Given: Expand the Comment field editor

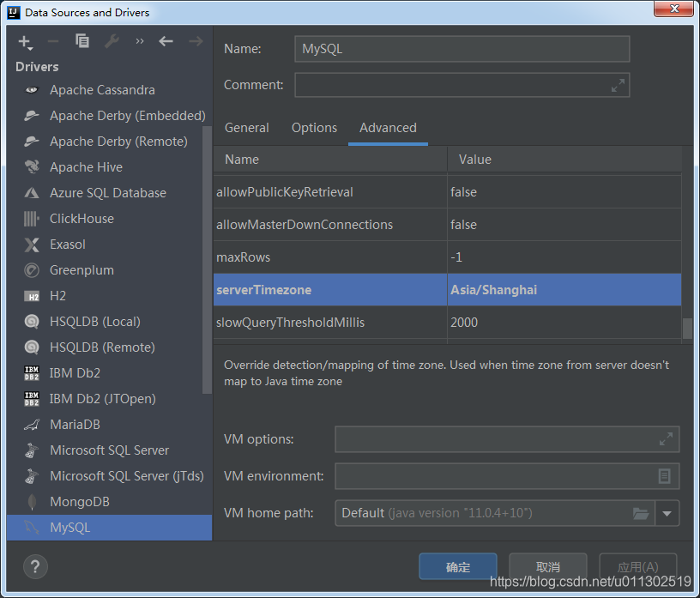Looking at the screenshot, I should [618, 85].
